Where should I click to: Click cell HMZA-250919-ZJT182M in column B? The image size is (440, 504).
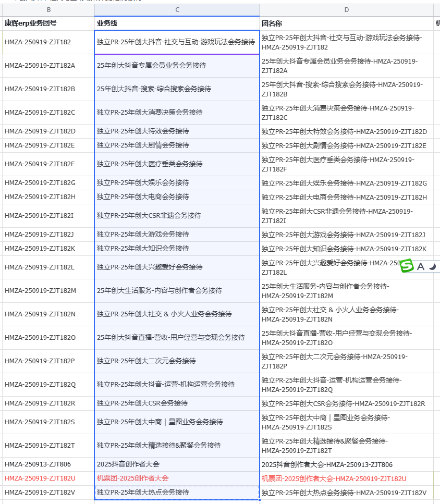pyautogui.click(x=48, y=291)
